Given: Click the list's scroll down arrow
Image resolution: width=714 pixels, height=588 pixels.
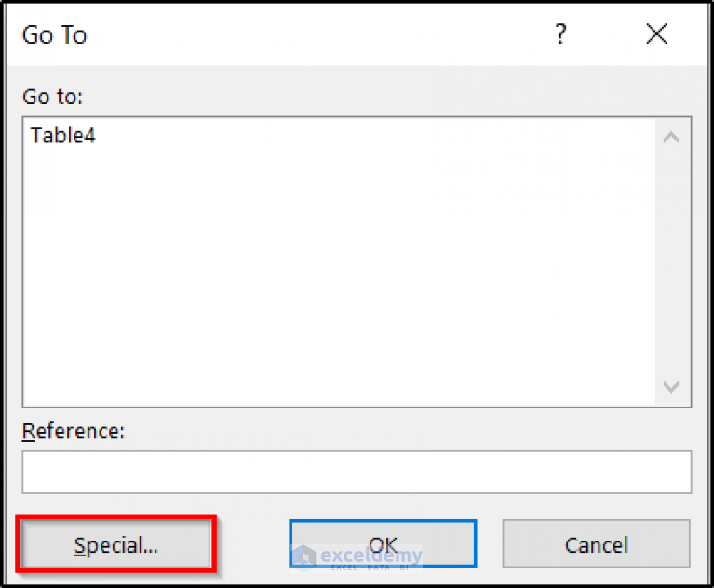Looking at the screenshot, I should (x=671, y=387).
